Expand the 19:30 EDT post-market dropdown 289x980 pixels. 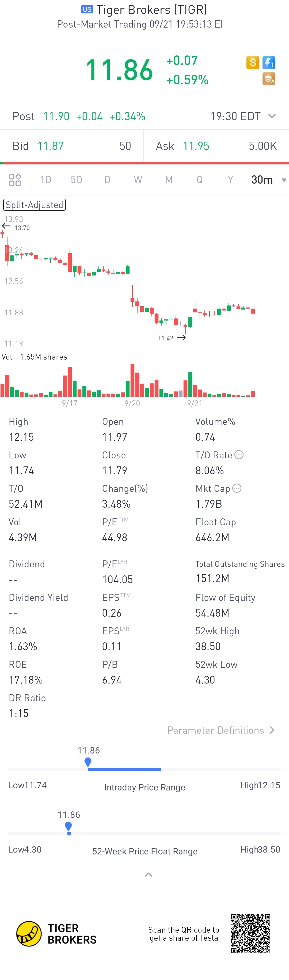(x=272, y=116)
